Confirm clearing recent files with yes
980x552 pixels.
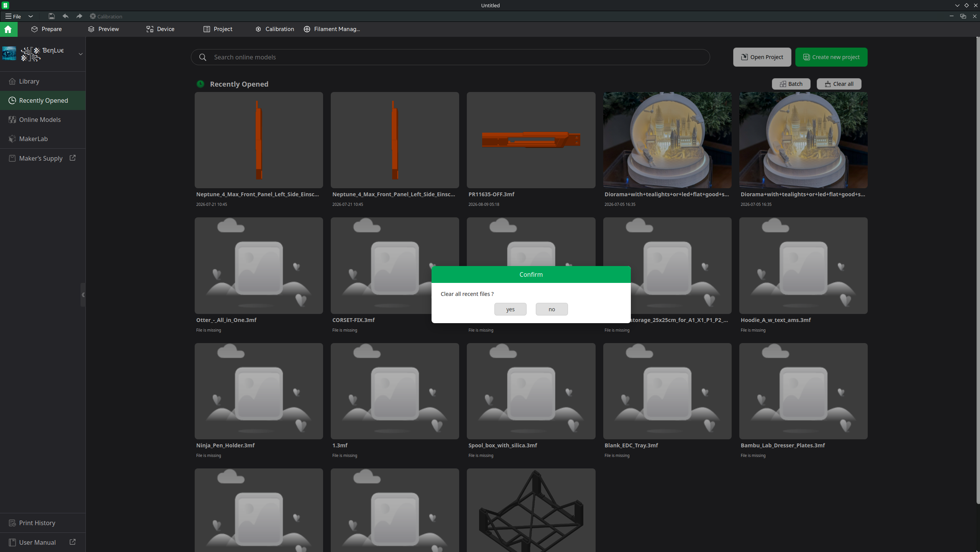tap(510, 309)
